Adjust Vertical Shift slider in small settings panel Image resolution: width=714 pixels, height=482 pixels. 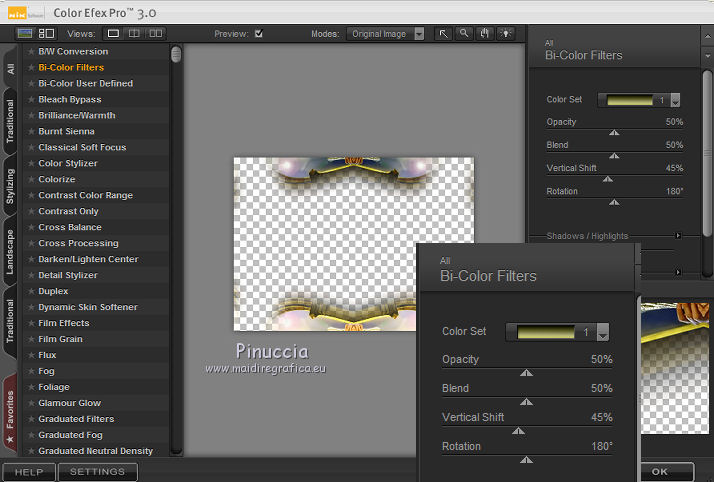(608, 179)
